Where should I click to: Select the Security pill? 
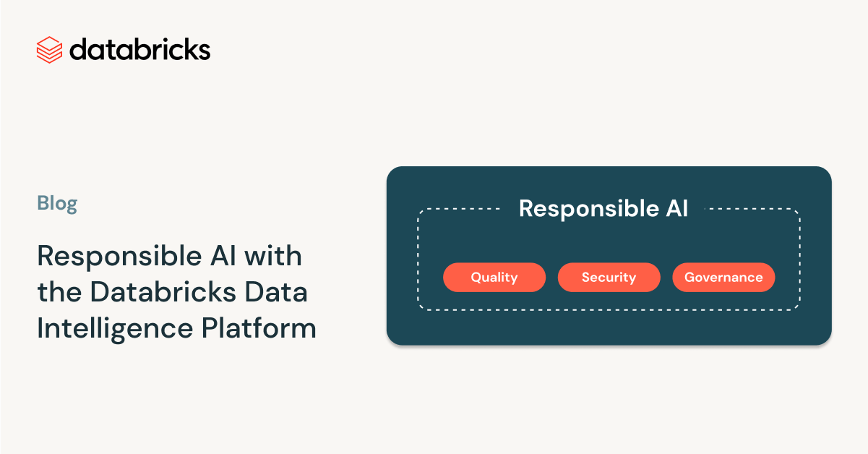pos(609,277)
